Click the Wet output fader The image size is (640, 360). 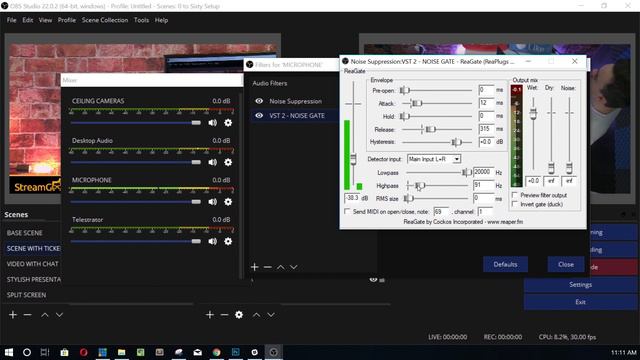(533, 113)
